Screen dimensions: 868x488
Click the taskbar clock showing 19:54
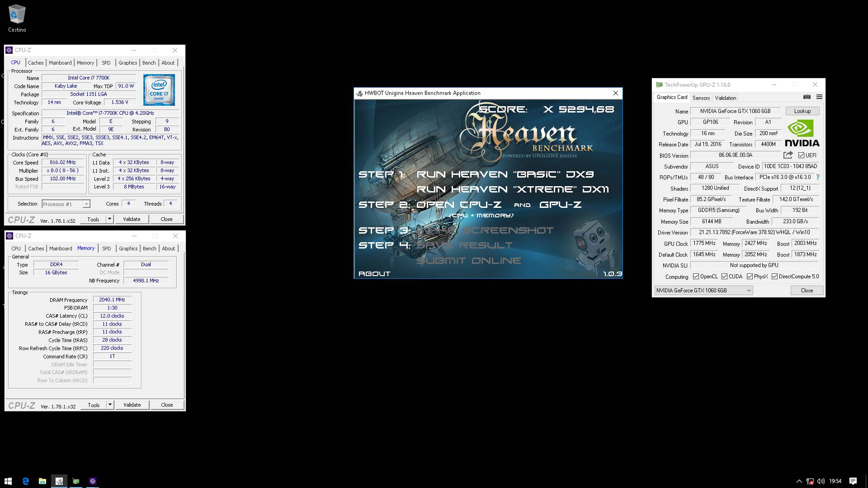(835, 481)
